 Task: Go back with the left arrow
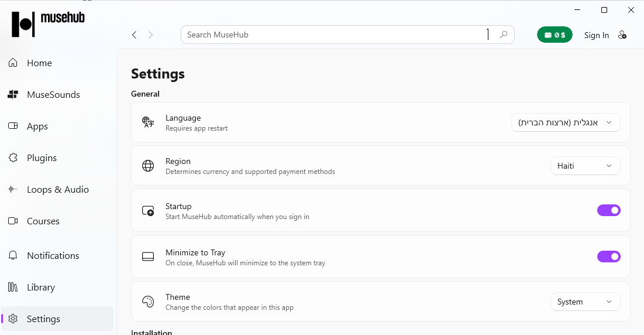[x=135, y=35]
